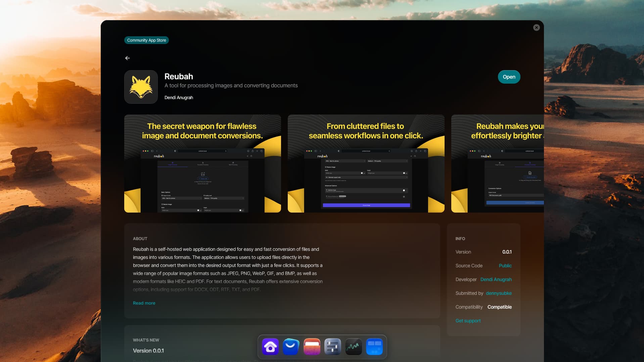The height and width of the screenshot is (362, 644).
Task: Click the Reubah app title
Action: point(179,76)
